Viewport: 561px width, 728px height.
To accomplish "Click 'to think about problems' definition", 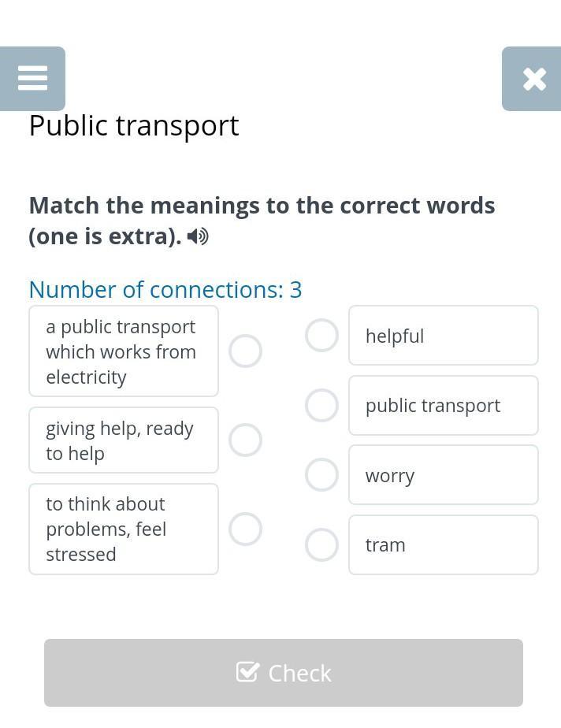I will point(124,529).
